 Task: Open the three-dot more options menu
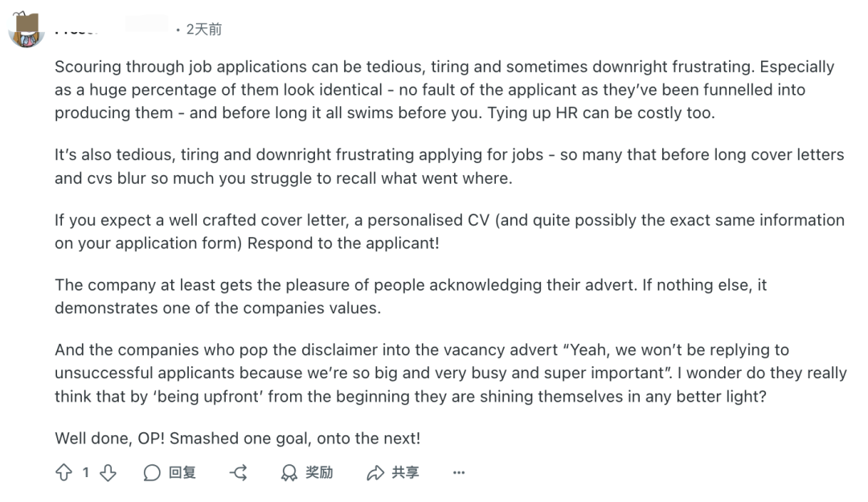459,472
